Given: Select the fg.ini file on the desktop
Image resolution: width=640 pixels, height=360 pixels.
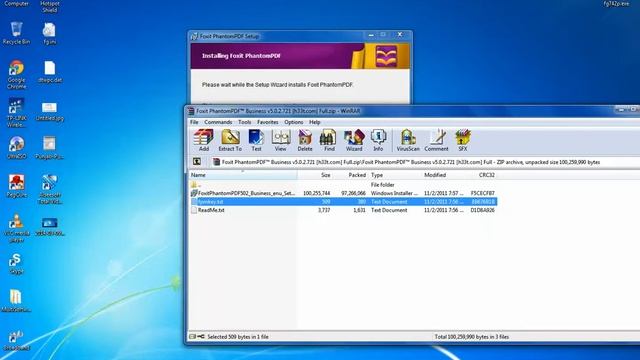Looking at the screenshot, I should click(49, 33).
